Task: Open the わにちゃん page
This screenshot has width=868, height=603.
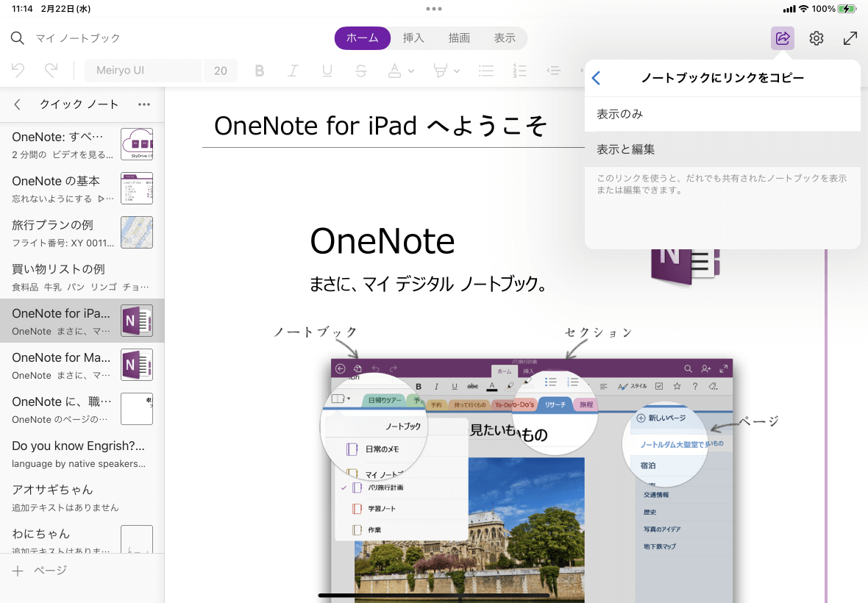Action: [82, 537]
